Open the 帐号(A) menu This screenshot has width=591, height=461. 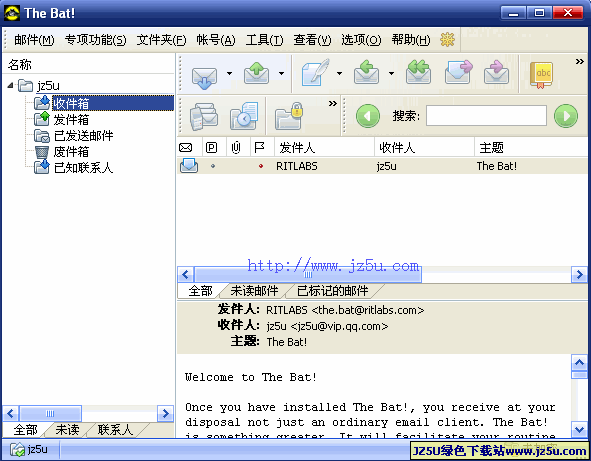216,40
